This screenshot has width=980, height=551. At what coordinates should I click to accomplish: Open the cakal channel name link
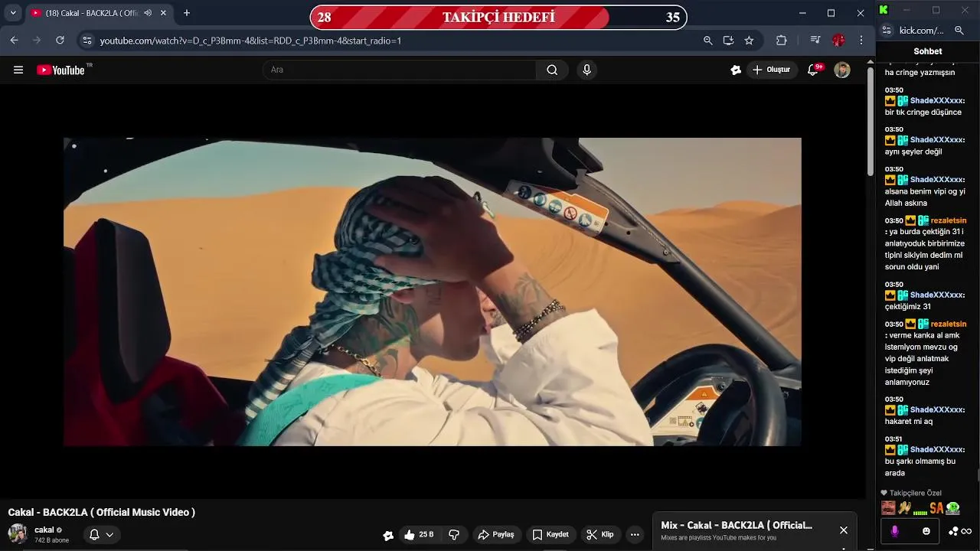[x=44, y=530]
